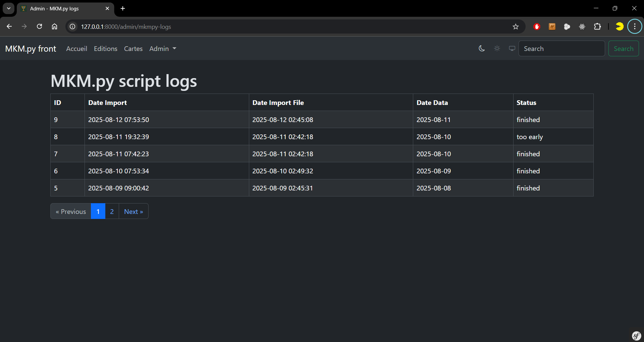Go to browser home page
Viewport: 644px width, 342px height.
pos(55,26)
